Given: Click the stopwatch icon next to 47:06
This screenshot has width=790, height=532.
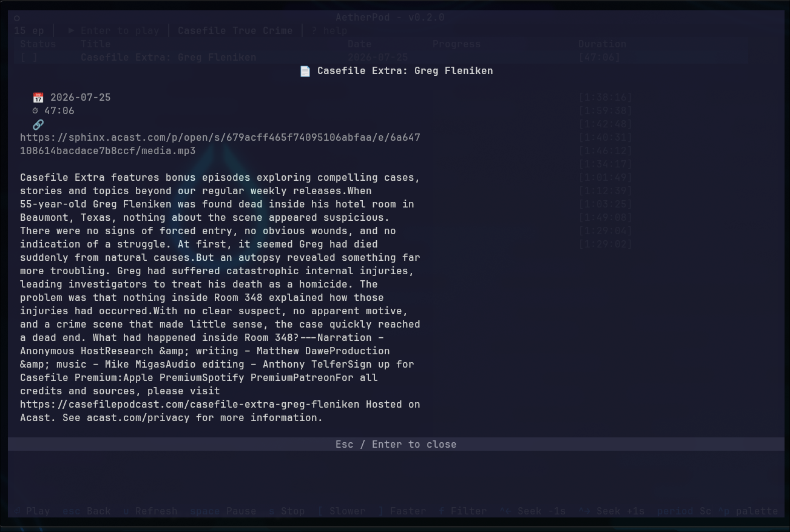Looking at the screenshot, I should (35, 111).
